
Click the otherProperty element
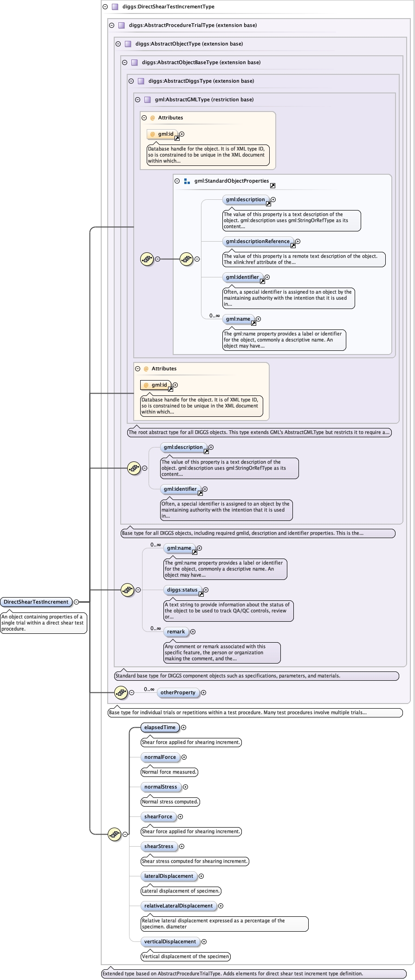pyautogui.click(x=178, y=692)
